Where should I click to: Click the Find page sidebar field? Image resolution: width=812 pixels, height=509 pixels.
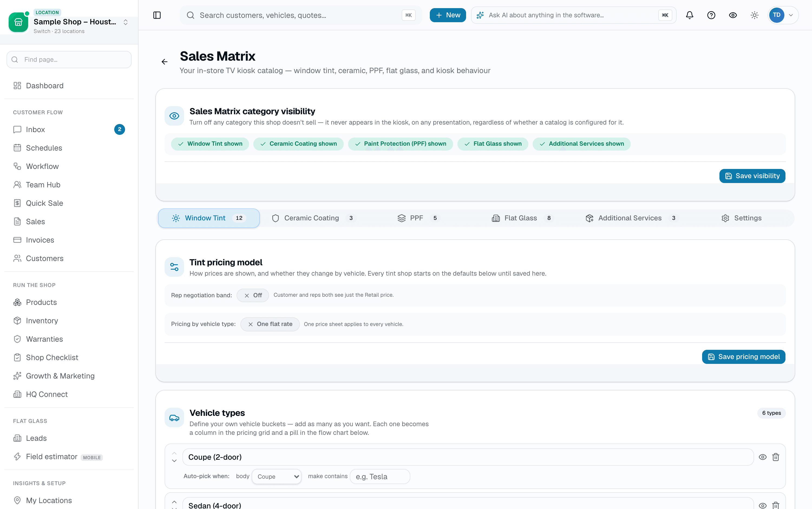69,60
